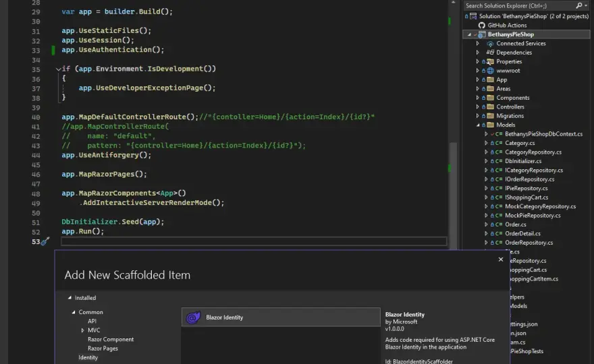The image size is (594, 364).
Task: Click the DbInitializer.Seed(app); line
Action: click(113, 222)
